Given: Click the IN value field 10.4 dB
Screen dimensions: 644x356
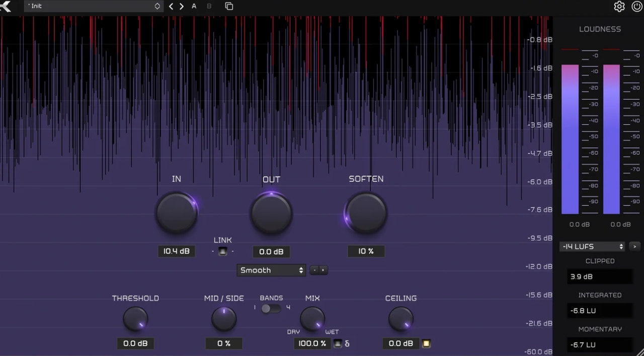Looking at the screenshot, I should pyautogui.click(x=177, y=251).
